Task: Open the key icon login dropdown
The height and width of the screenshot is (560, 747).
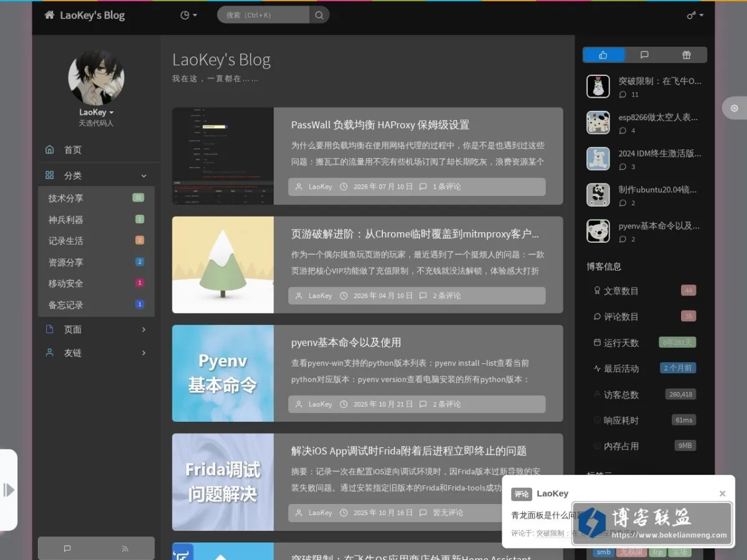Action: click(x=695, y=15)
